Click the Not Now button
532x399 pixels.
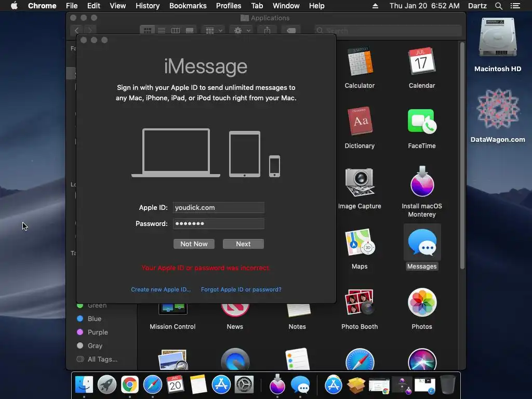tap(194, 244)
